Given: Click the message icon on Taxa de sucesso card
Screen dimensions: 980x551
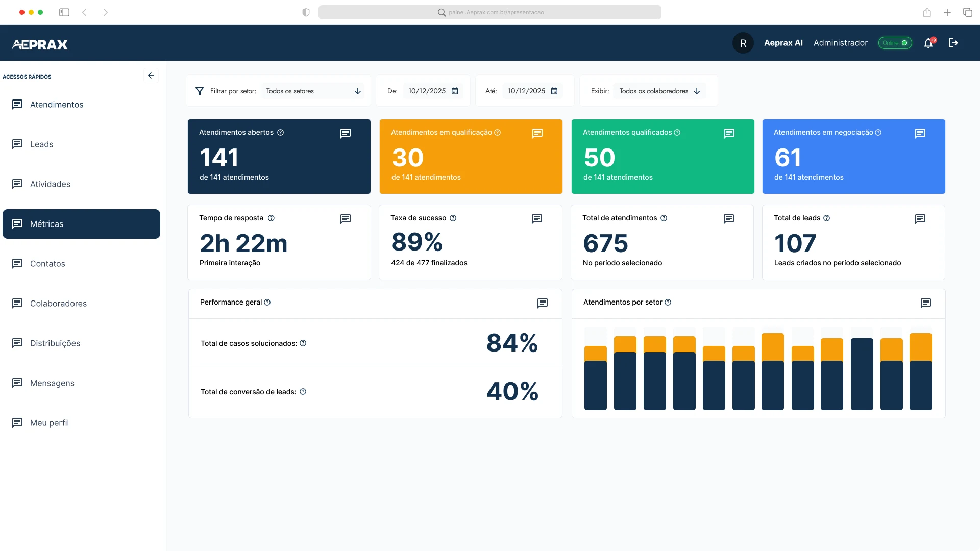Looking at the screenshot, I should (x=537, y=219).
